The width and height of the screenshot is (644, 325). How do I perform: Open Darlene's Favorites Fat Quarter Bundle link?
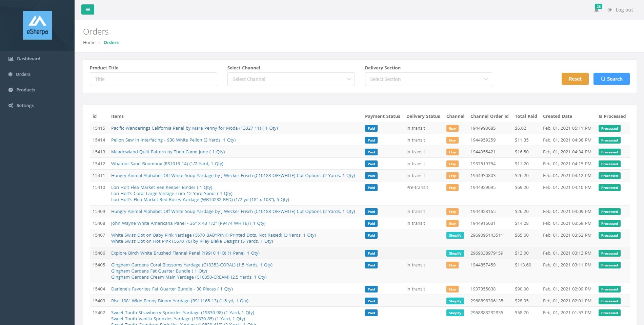pos(172,289)
